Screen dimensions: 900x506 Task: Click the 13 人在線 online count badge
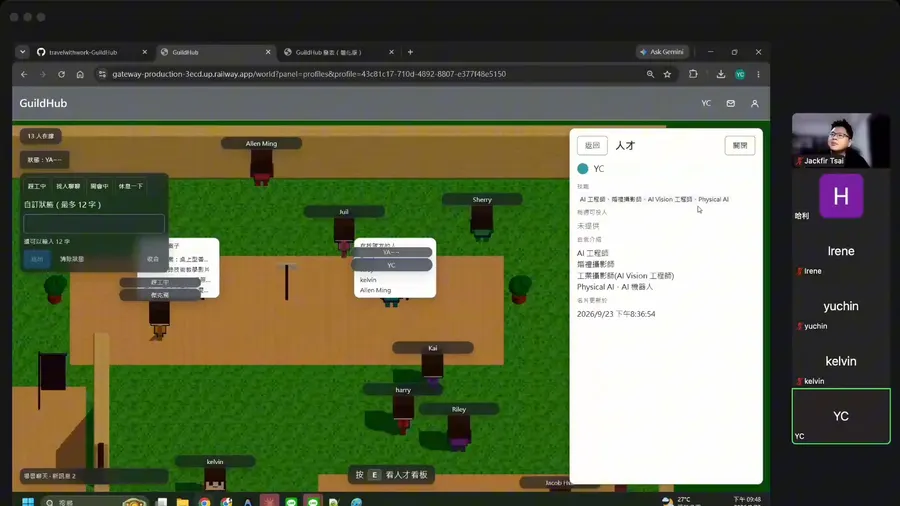41,136
